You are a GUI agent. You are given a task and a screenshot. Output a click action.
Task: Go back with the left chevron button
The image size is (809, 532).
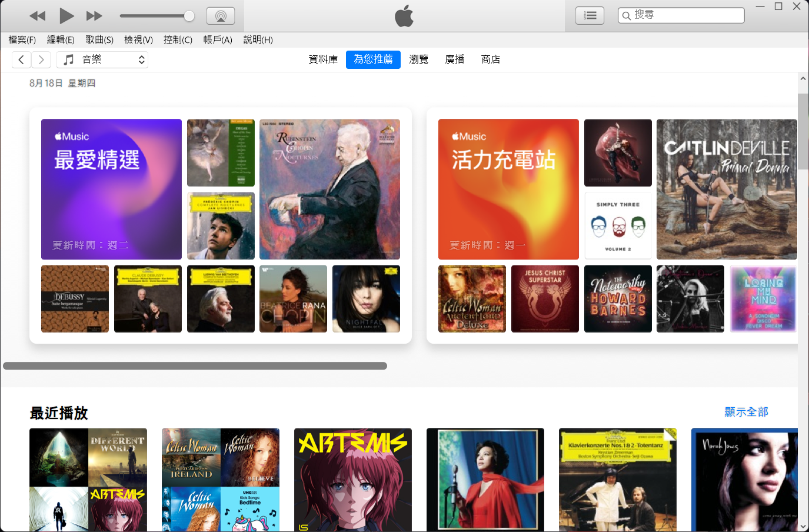click(21, 59)
